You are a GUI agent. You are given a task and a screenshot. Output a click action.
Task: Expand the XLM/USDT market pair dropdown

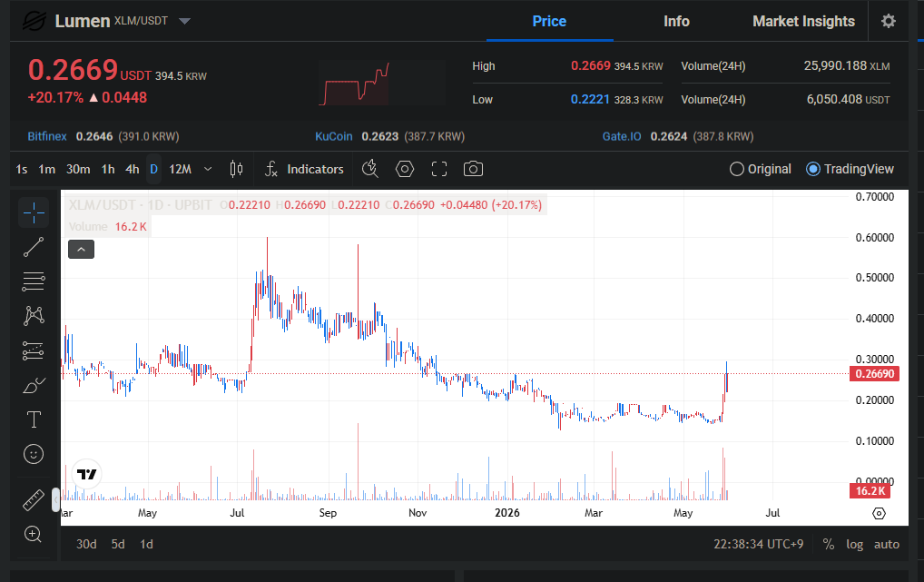coord(184,21)
